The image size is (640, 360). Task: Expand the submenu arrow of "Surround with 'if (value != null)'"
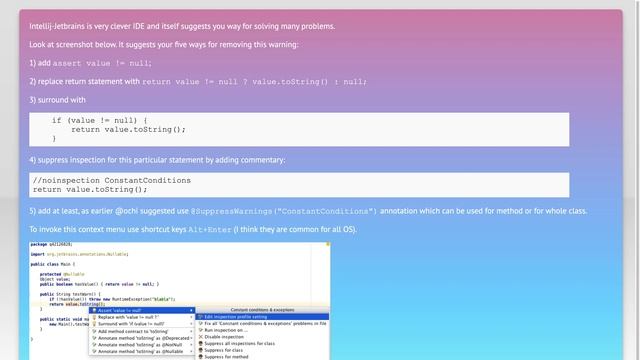pos(191,324)
